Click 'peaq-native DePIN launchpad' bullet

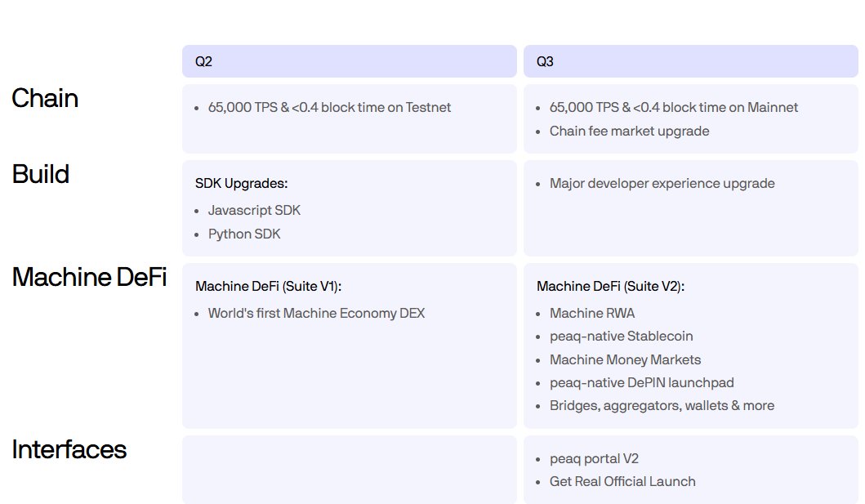click(641, 382)
